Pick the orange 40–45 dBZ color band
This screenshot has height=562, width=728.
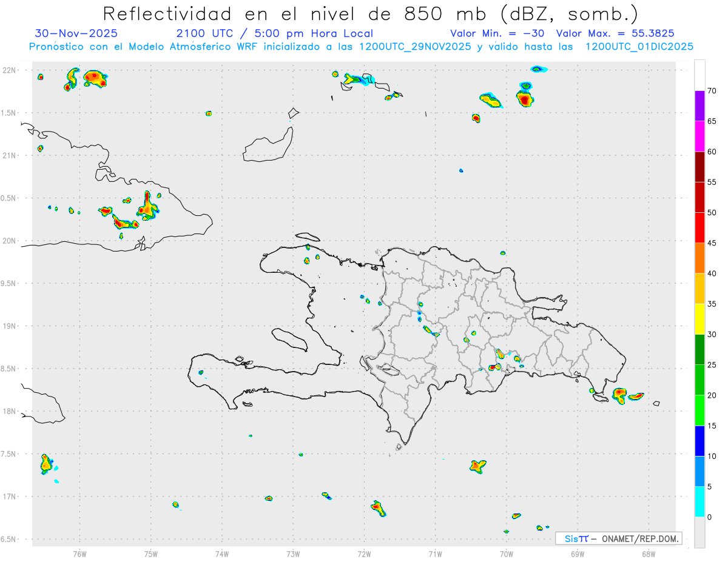click(699, 258)
